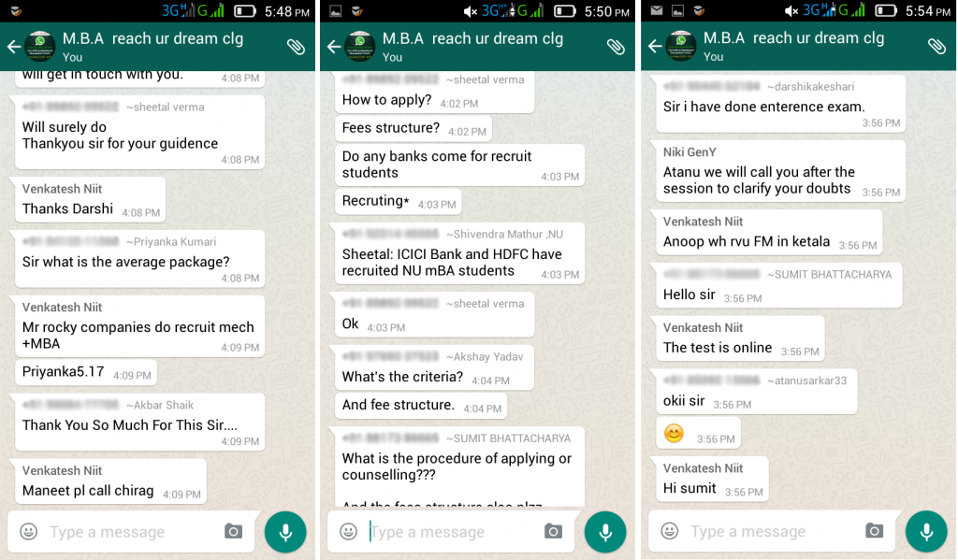Image resolution: width=958 pixels, height=560 pixels.
Task: Open the emoji picker in the 5:48 PM screen
Action: 29,531
